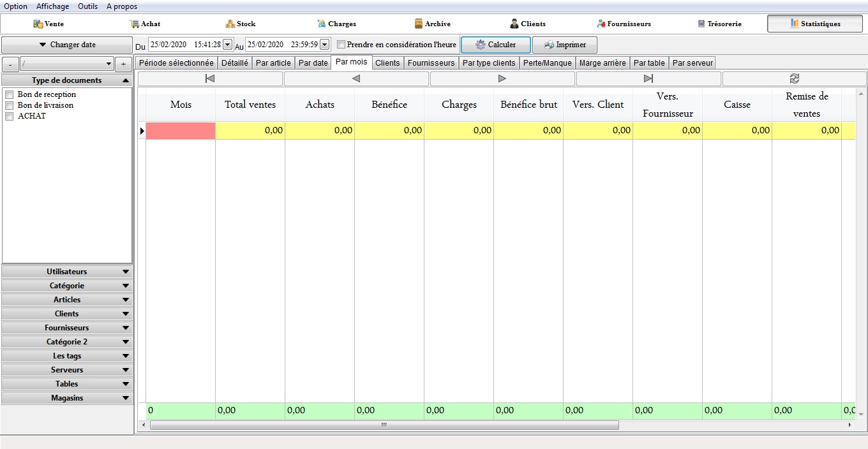This screenshot has height=449, width=868.
Task: Expand the Utilisateurs filter panel
Action: (x=67, y=272)
